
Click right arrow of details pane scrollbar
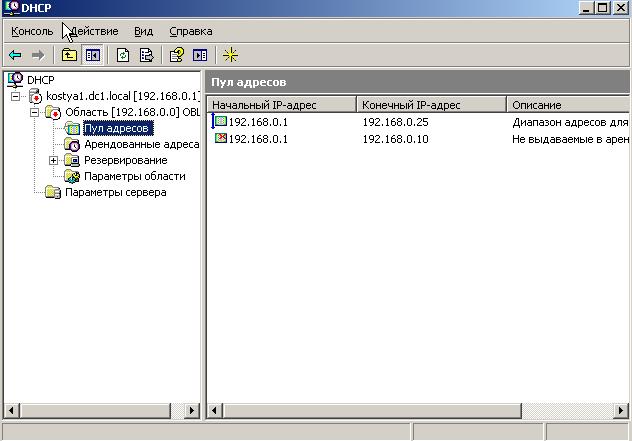(621, 411)
